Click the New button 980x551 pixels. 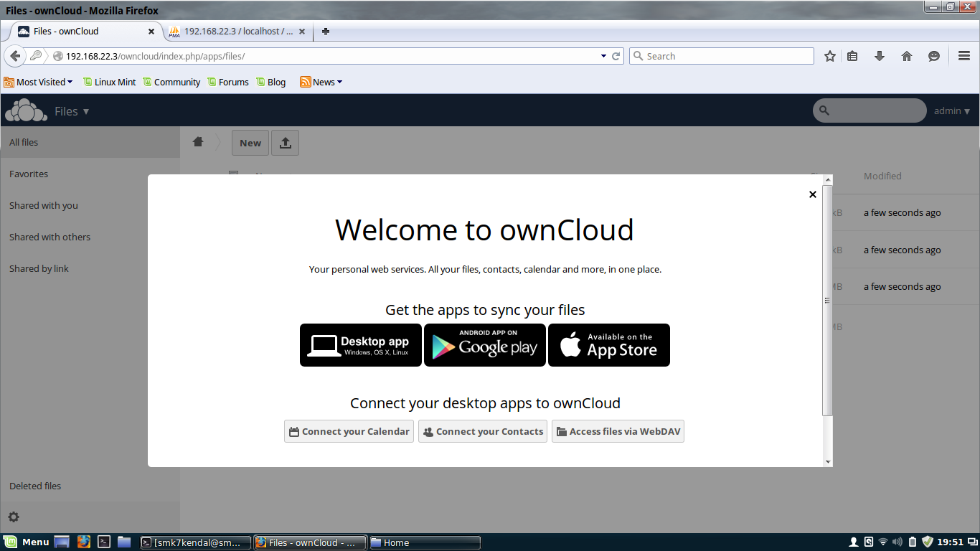(250, 142)
